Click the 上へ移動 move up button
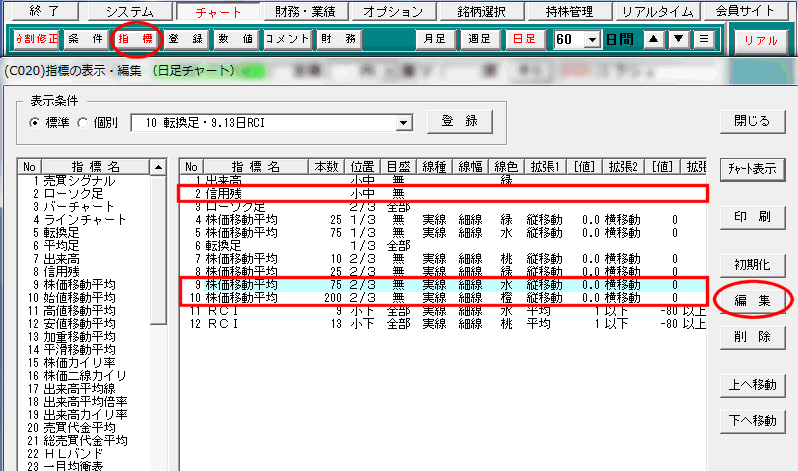The height and width of the screenshot is (471, 798). (x=751, y=384)
